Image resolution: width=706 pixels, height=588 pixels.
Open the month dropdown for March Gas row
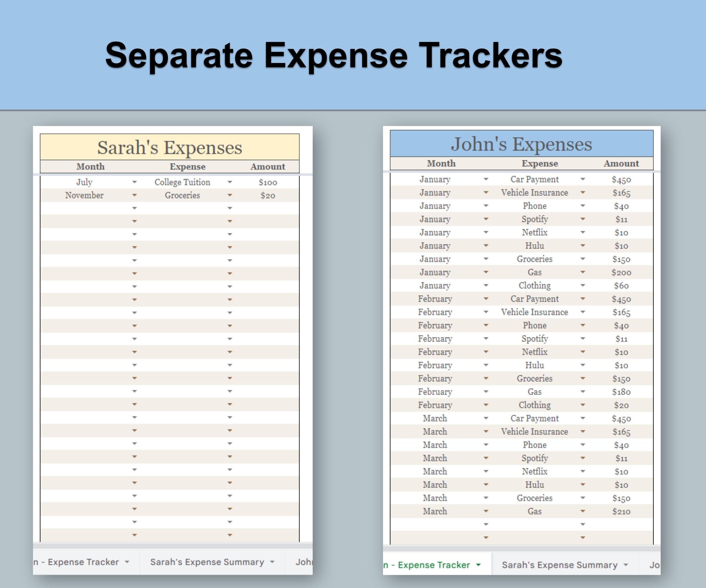coord(487,511)
